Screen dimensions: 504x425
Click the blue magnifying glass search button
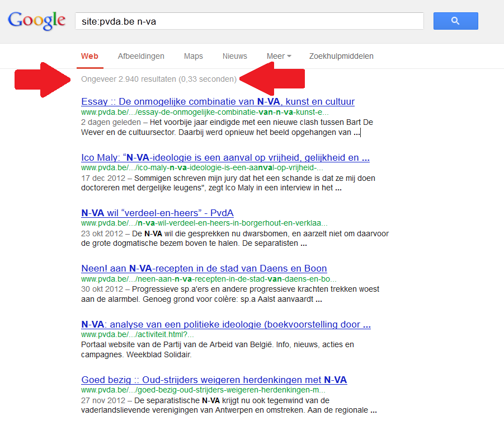(455, 21)
